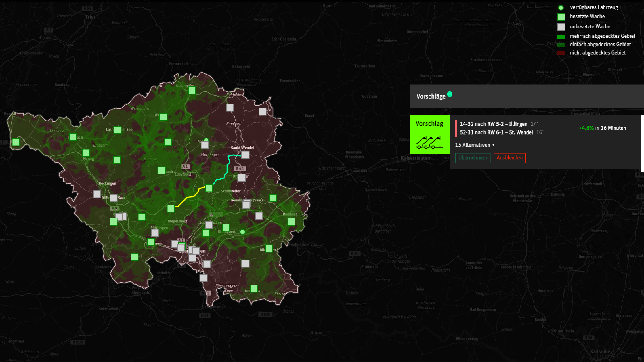The height and width of the screenshot is (362, 644).
Task: Click the verfügbares Fahrzeug legend dot
Action: click(561, 8)
